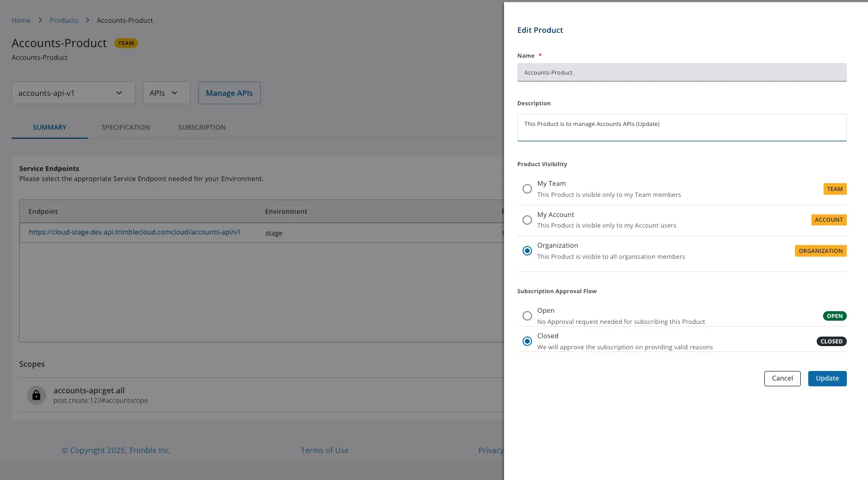Switch to the SUMMARY tab
This screenshot has width=868, height=480.
(x=50, y=128)
